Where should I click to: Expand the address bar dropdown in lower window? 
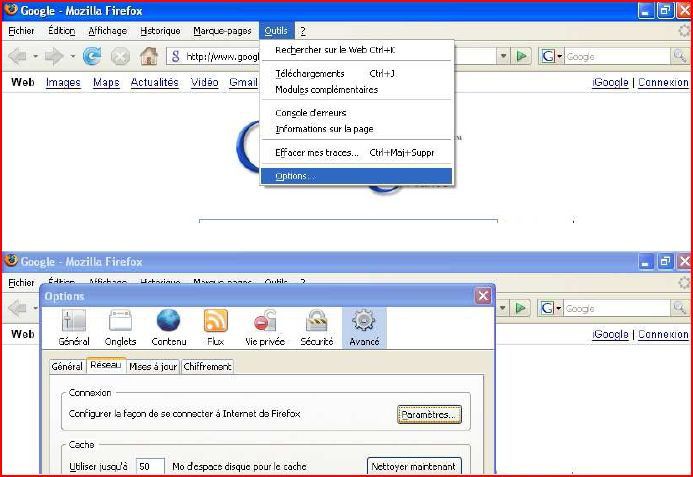pyautogui.click(x=503, y=308)
